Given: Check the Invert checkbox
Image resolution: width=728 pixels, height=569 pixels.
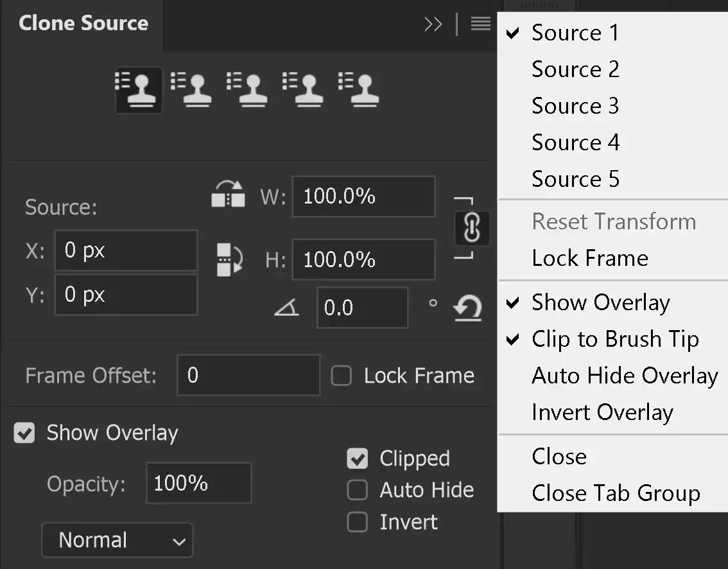Looking at the screenshot, I should 357,522.
